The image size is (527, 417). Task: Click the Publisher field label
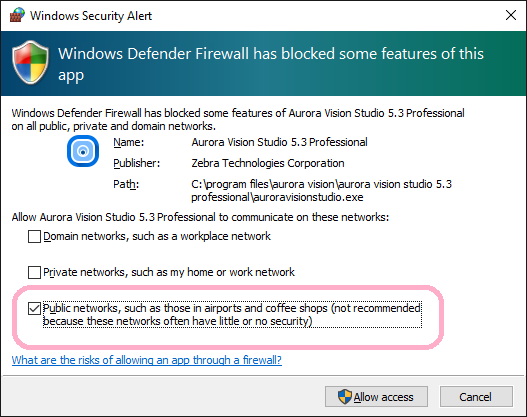pos(136,163)
